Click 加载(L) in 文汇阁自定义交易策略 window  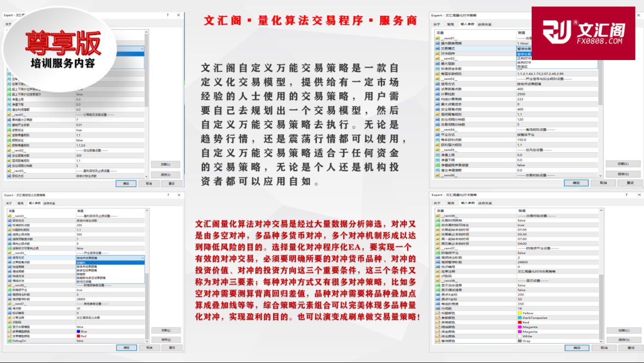[x=165, y=330]
